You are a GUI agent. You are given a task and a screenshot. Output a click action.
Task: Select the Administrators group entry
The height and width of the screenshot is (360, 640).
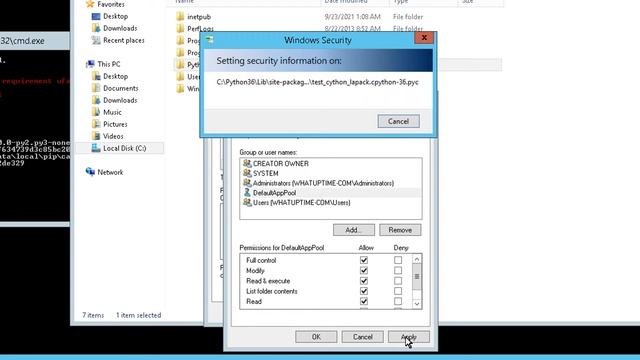click(x=323, y=183)
